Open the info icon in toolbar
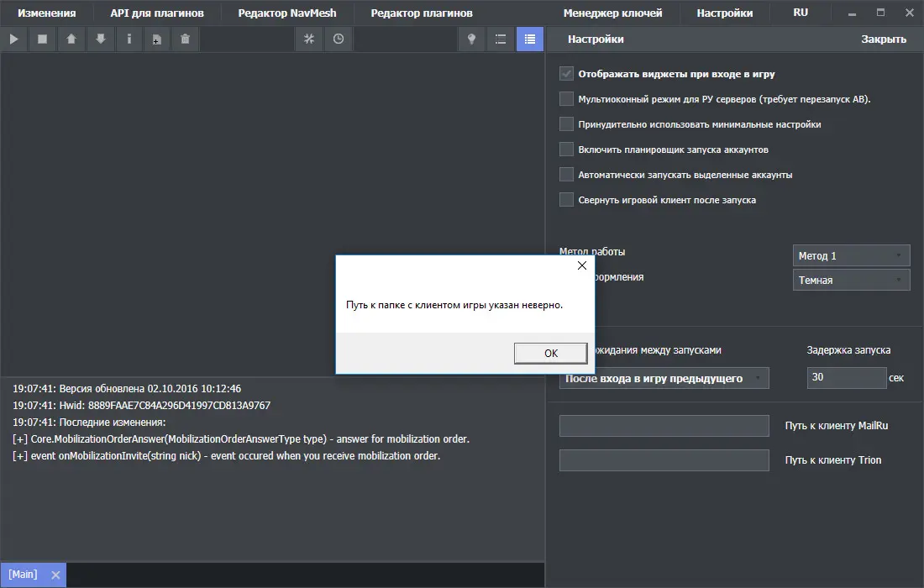Image resolution: width=924 pixels, height=588 pixels. tap(129, 39)
